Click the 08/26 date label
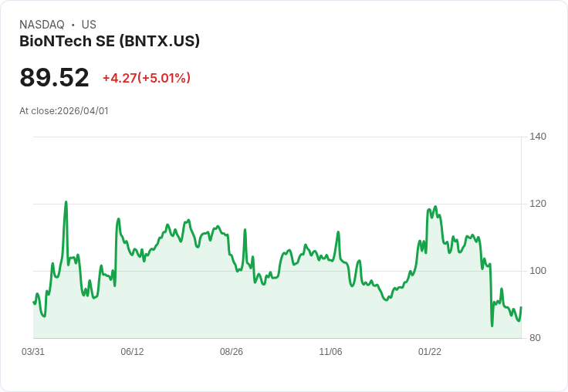Screen dimensions: 568x392 tap(231, 352)
